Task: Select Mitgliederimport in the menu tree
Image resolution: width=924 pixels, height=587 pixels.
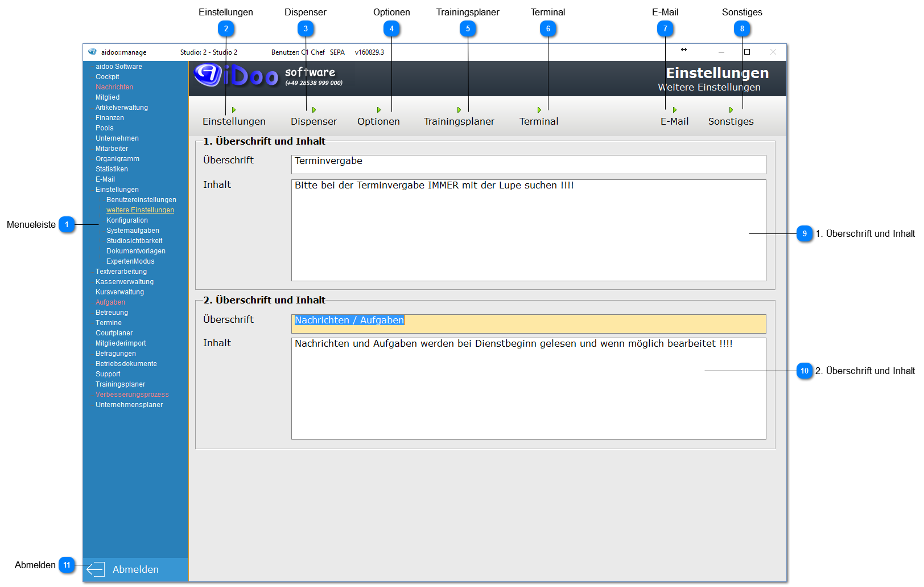Action: [x=121, y=343]
